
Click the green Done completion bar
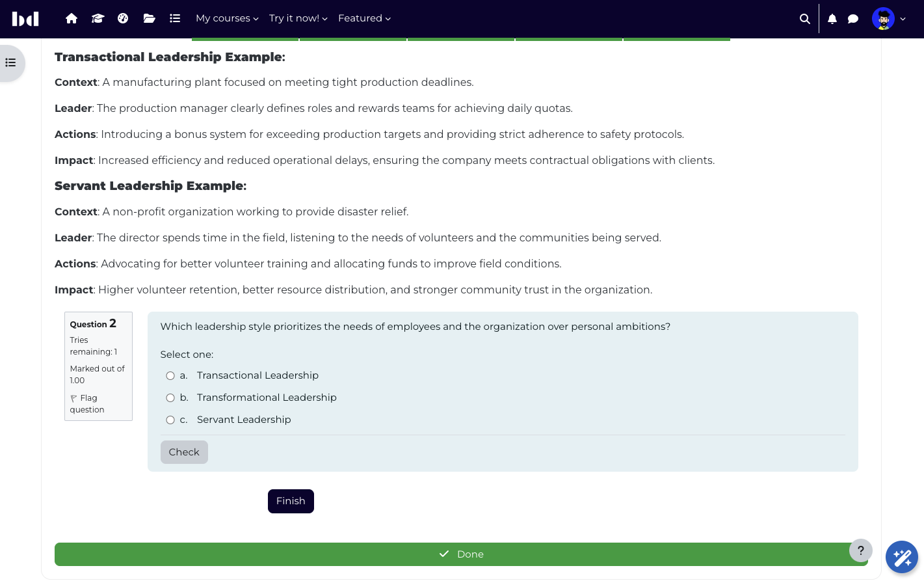[x=461, y=554]
